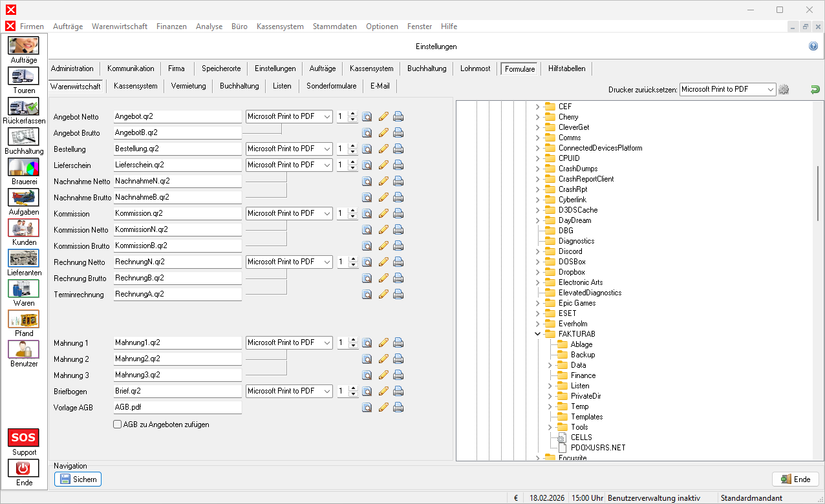Open the Pfand sidebar icon
Image resolution: width=825 pixels, height=504 pixels.
[23, 319]
